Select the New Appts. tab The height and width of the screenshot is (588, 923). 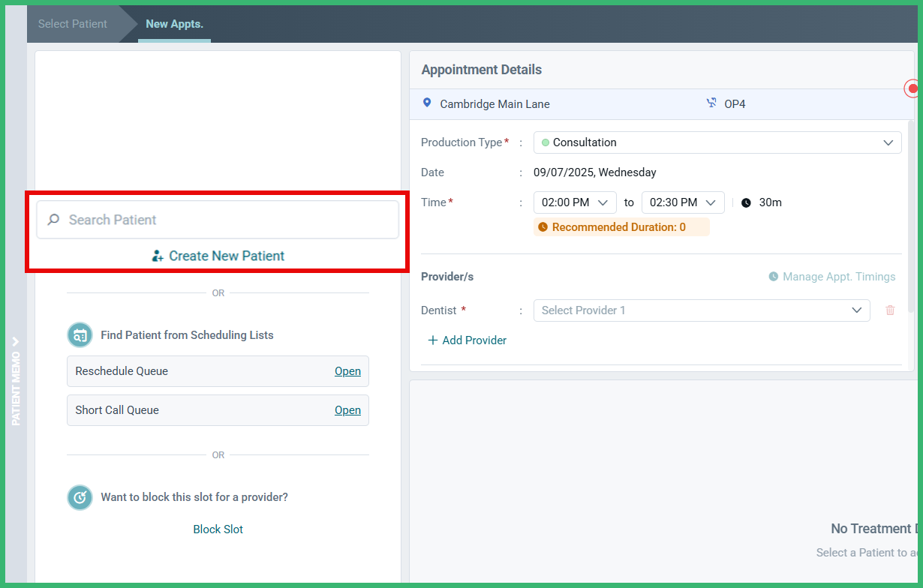pyautogui.click(x=174, y=23)
